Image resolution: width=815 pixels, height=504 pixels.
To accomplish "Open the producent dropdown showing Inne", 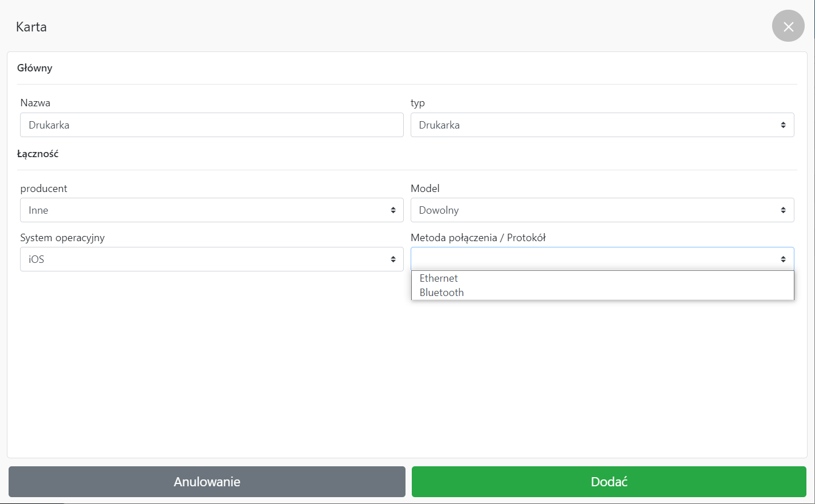I will pyautogui.click(x=212, y=210).
